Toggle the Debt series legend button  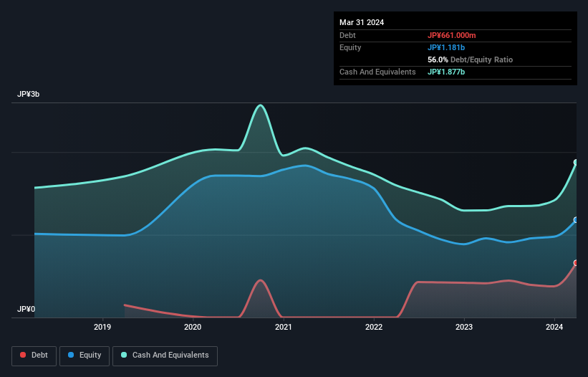click(x=34, y=355)
